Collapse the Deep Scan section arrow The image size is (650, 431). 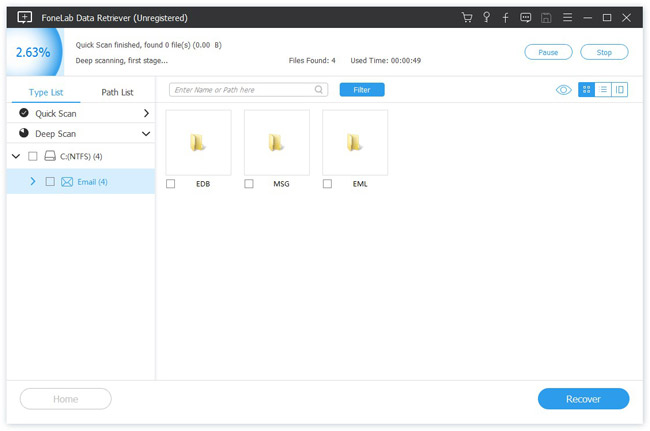(x=146, y=134)
